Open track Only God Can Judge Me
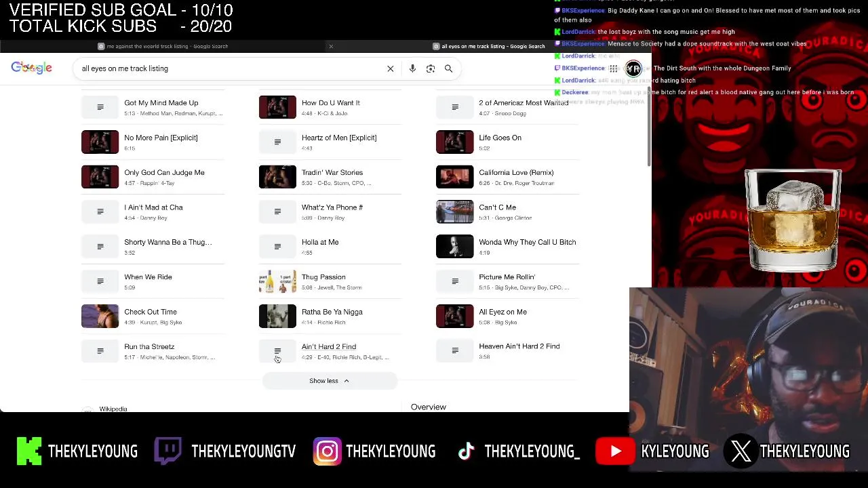Screen dimensions: 868x488 (164, 173)
